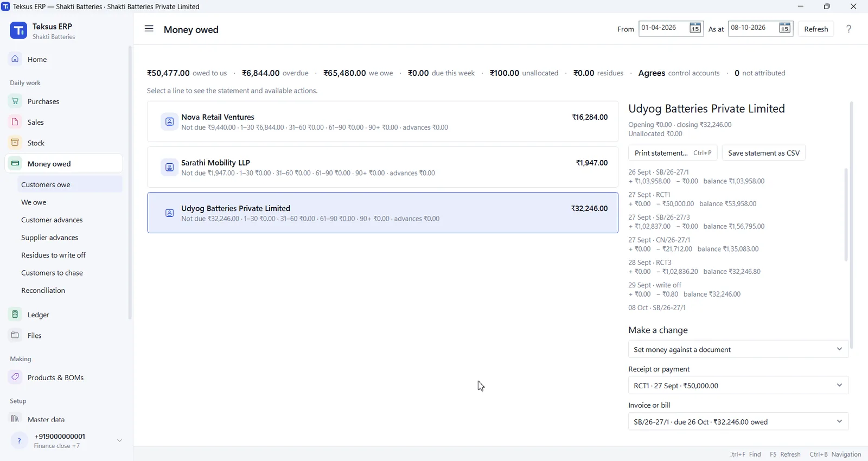868x461 pixels.
Task: Click the Files folder icon
Action: 15,335
